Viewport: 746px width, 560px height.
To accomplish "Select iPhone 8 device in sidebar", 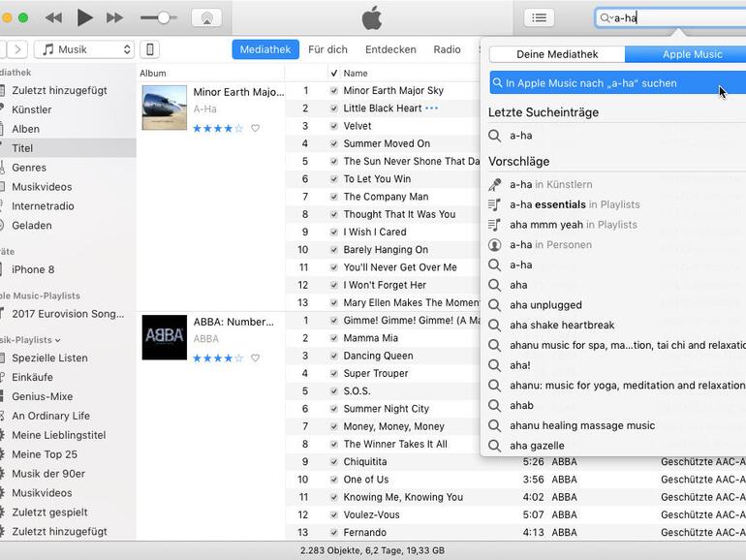I will pyautogui.click(x=33, y=269).
